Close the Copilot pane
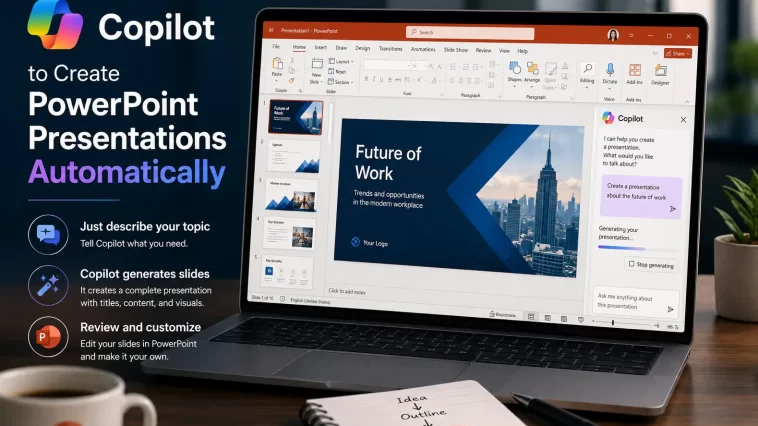This screenshot has width=758, height=426. [x=683, y=119]
